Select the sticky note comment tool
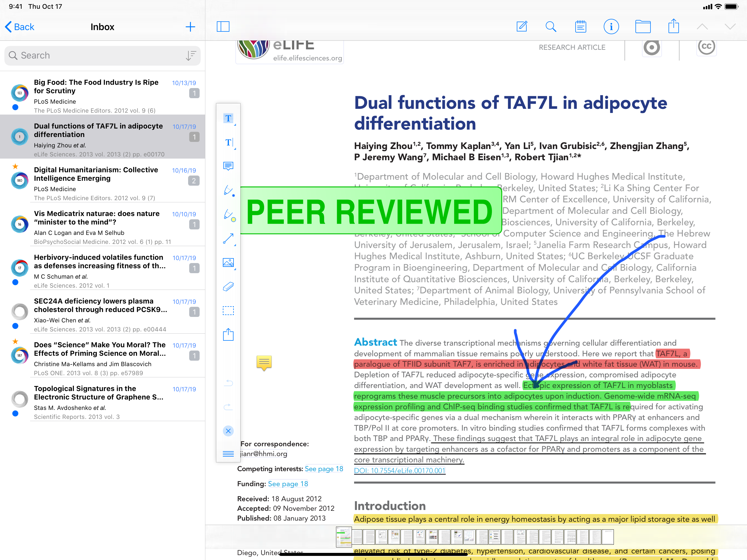The image size is (747, 560). tap(228, 166)
